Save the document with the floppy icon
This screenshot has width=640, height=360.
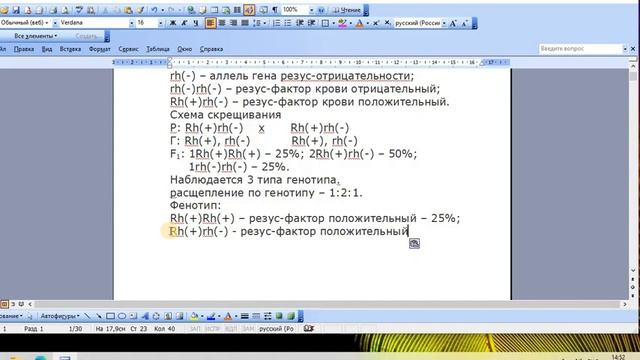(16, 9)
